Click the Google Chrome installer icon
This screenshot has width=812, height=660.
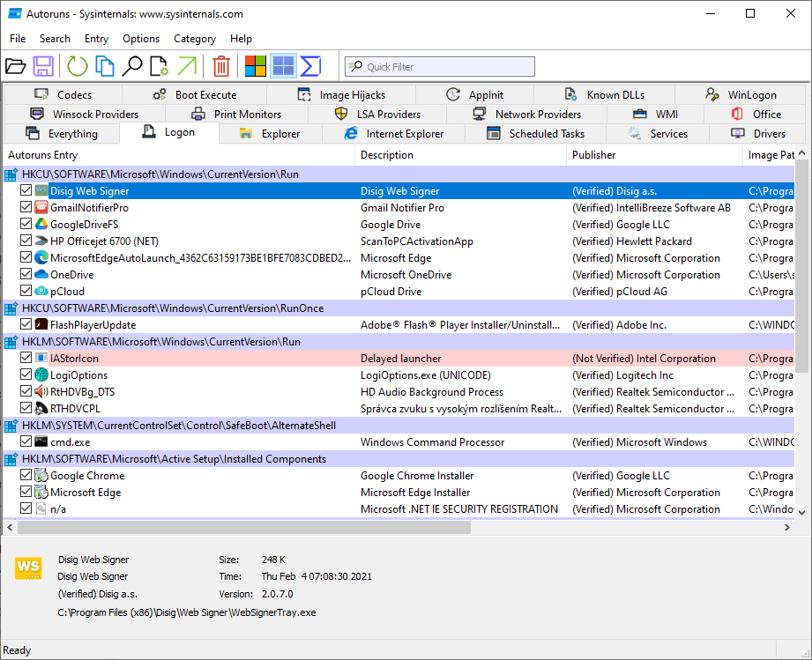click(41, 475)
